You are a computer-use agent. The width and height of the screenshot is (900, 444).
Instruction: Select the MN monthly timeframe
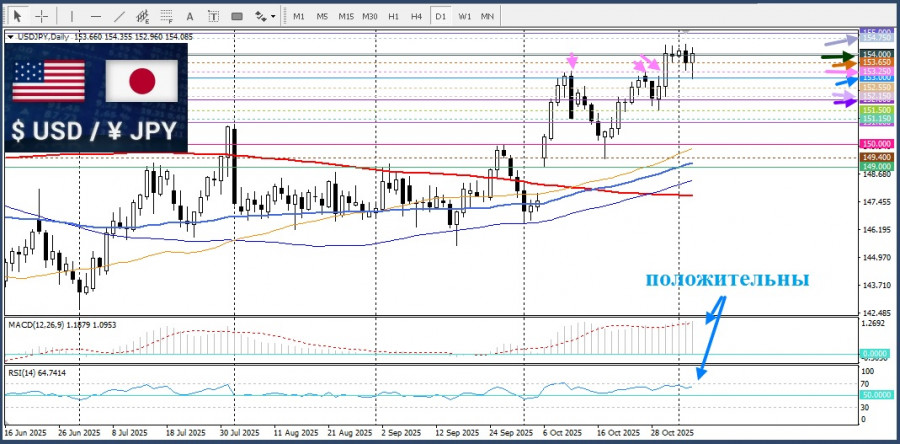coord(487,16)
